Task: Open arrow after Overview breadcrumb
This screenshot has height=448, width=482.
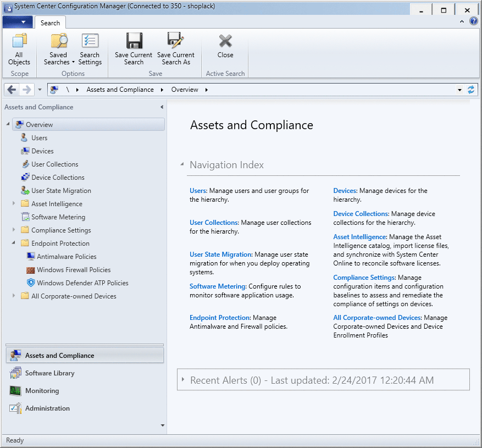Action: pos(207,90)
